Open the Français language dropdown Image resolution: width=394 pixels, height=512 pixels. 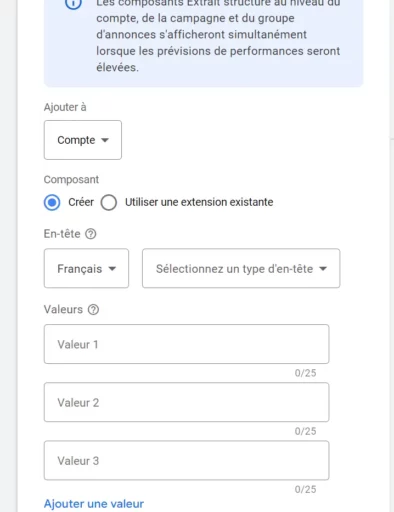tap(86, 268)
